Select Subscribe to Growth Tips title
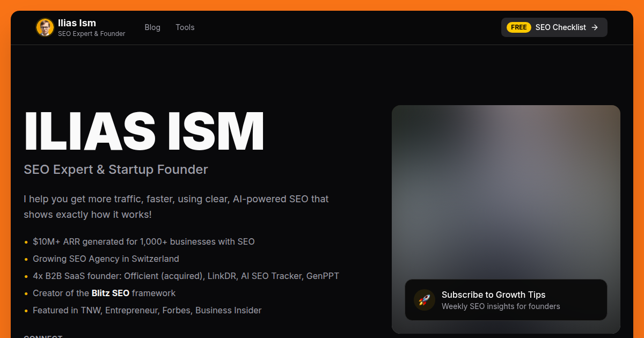 pyautogui.click(x=493, y=295)
